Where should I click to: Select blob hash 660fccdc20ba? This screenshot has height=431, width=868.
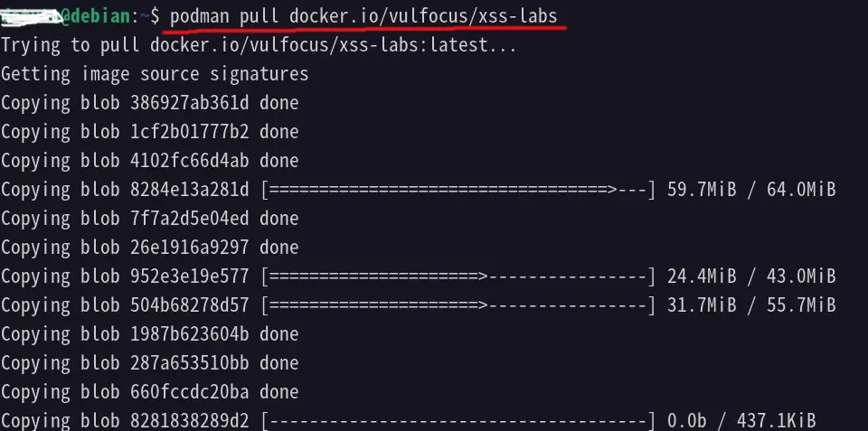coord(189,391)
